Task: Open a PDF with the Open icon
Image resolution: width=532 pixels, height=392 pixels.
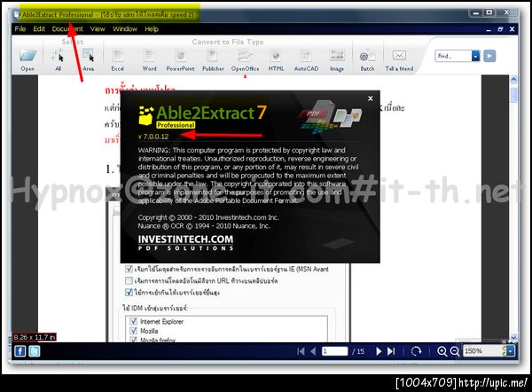Action: (x=27, y=59)
